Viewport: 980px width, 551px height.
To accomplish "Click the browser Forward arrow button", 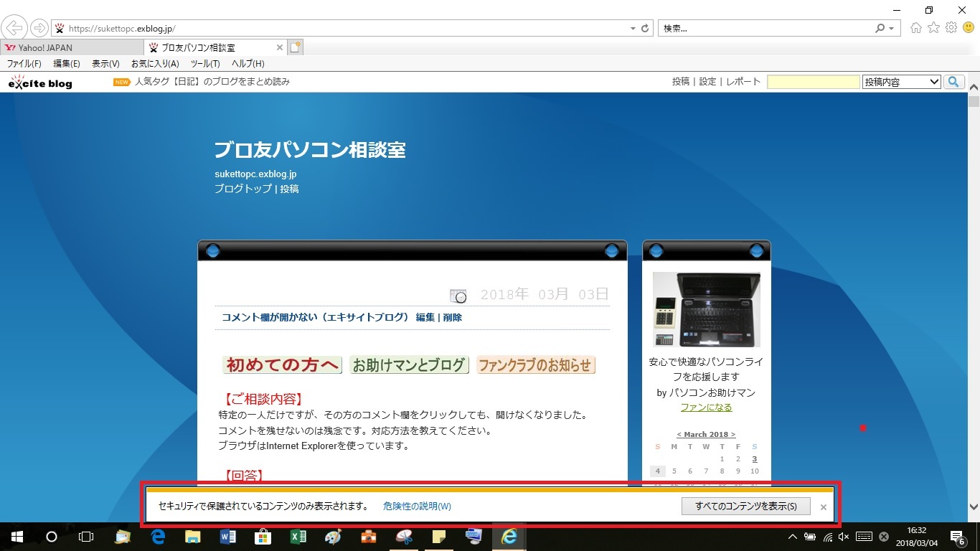I will click(39, 28).
